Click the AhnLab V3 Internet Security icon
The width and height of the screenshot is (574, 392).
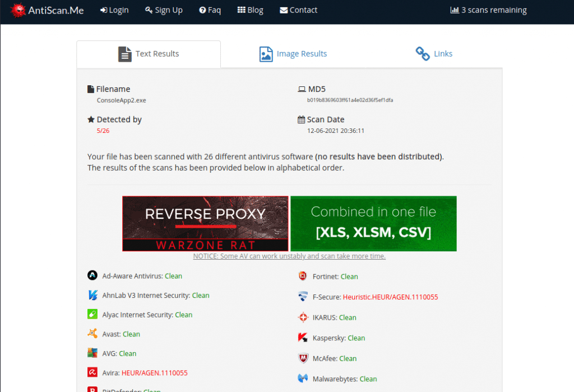(92, 295)
